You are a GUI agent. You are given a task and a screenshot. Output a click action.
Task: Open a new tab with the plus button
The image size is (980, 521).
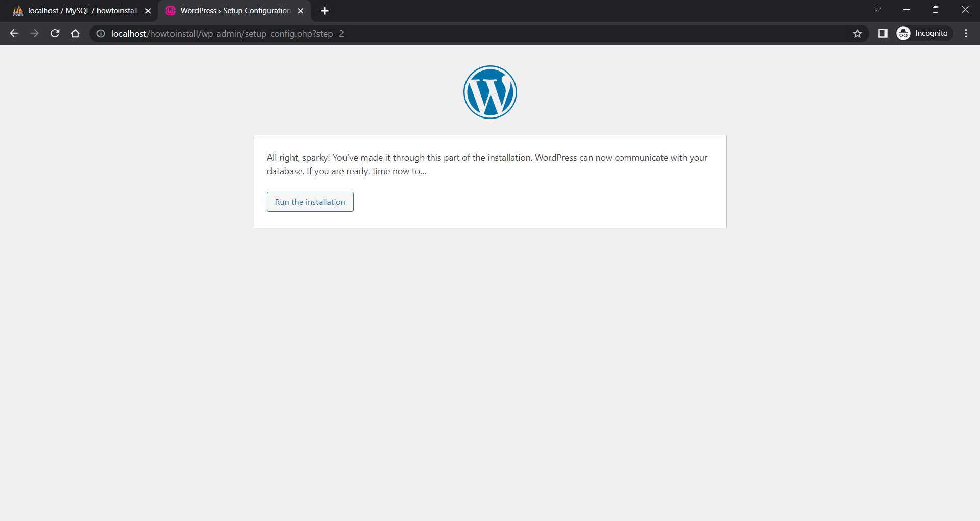click(x=325, y=10)
